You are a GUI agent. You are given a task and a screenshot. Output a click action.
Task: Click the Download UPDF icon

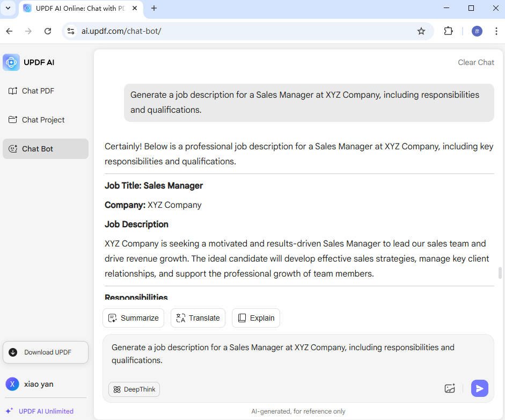(x=12, y=352)
